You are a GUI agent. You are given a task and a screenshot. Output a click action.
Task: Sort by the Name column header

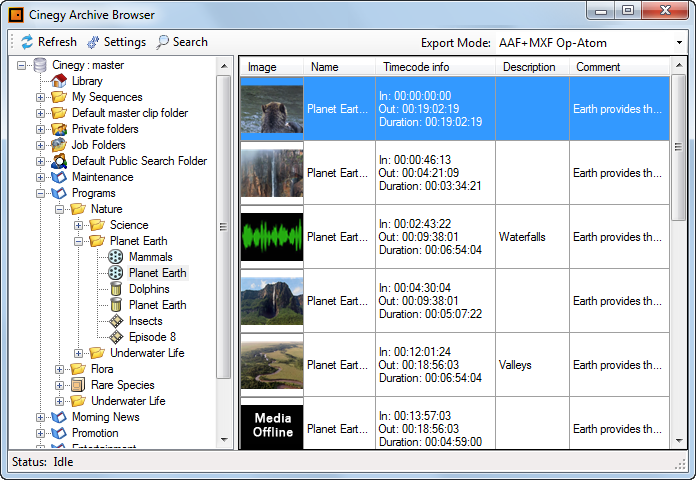pyautogui.click(x=340, y=67)
